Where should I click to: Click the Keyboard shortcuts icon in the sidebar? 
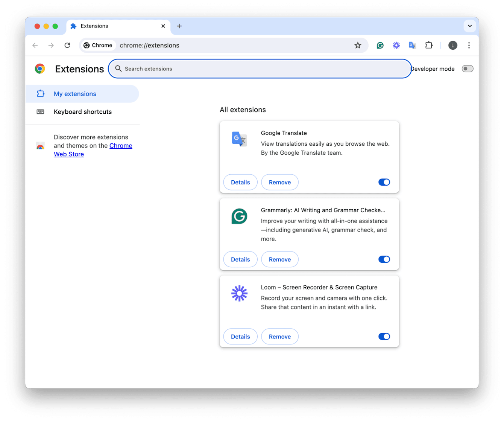click(x=40, y=111)
